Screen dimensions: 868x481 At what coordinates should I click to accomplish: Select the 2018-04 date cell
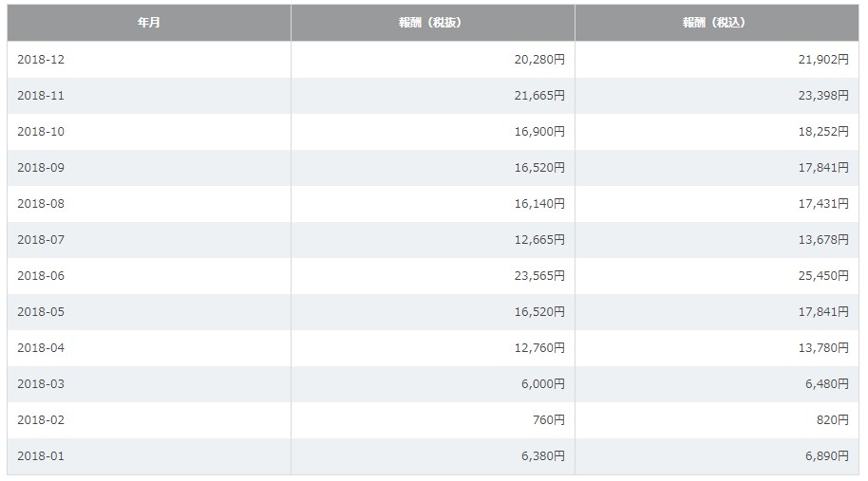pos(41,348)
